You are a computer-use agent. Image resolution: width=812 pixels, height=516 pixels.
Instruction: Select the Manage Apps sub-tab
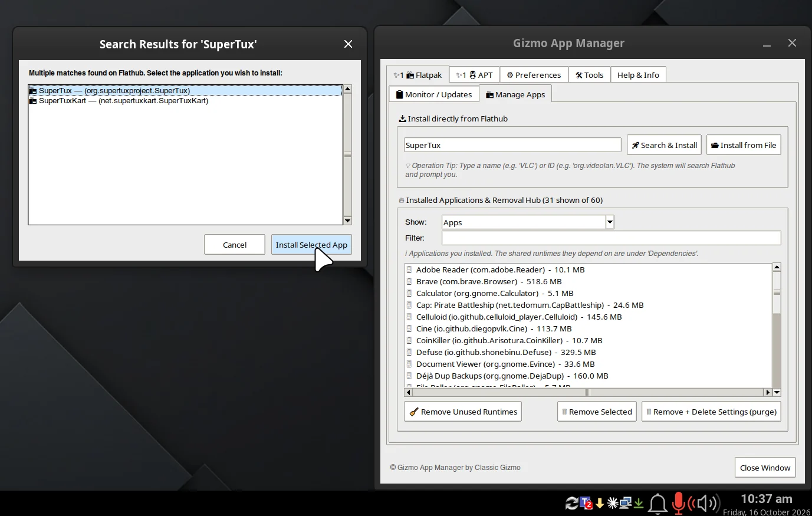click(x=515, y=94)
